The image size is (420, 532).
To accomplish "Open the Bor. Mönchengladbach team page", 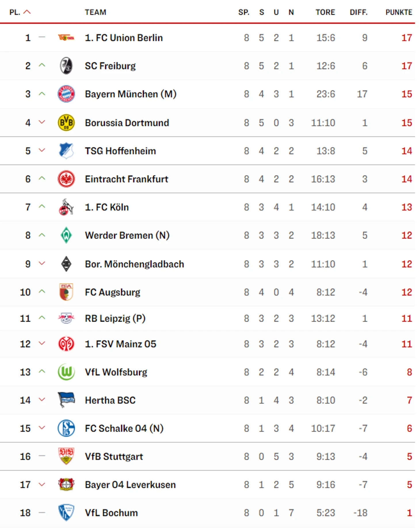I will click(x=134, y=264).
